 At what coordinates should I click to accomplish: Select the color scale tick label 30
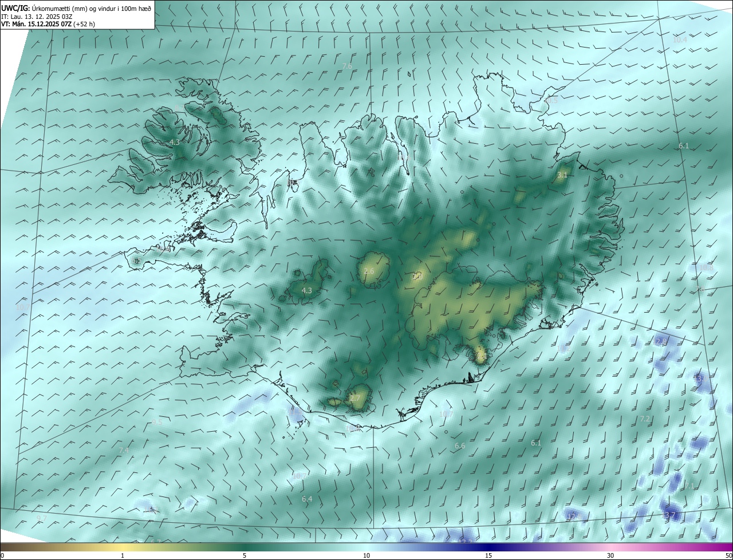pos(610,555)
